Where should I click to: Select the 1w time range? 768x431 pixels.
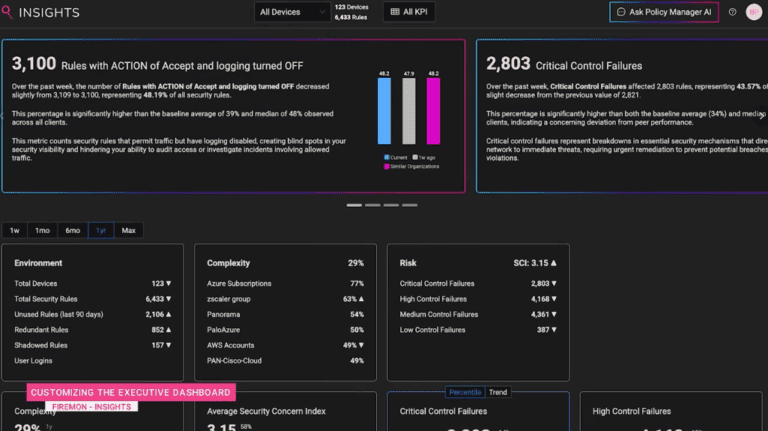pos(15,230)
